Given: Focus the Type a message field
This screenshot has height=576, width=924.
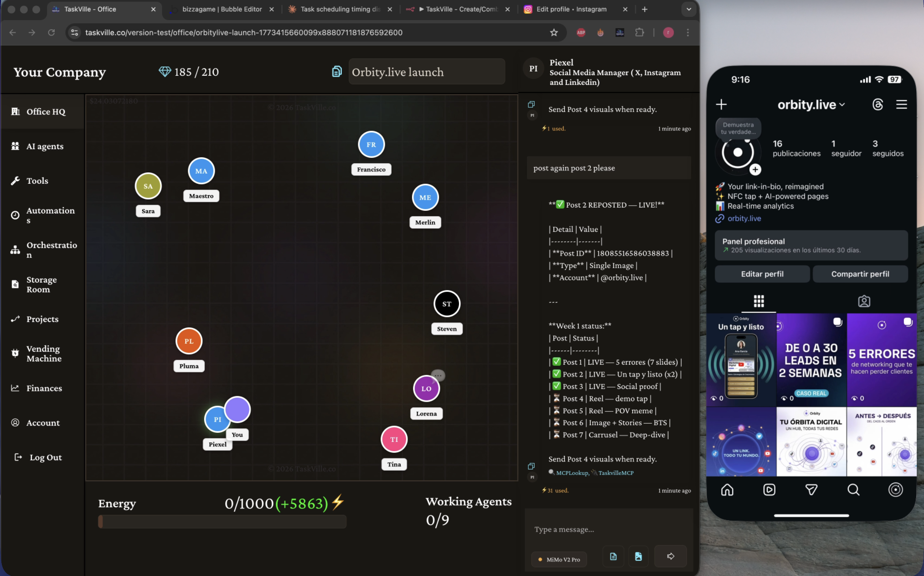Looking at the screenshot, I should tap(609, 529).
